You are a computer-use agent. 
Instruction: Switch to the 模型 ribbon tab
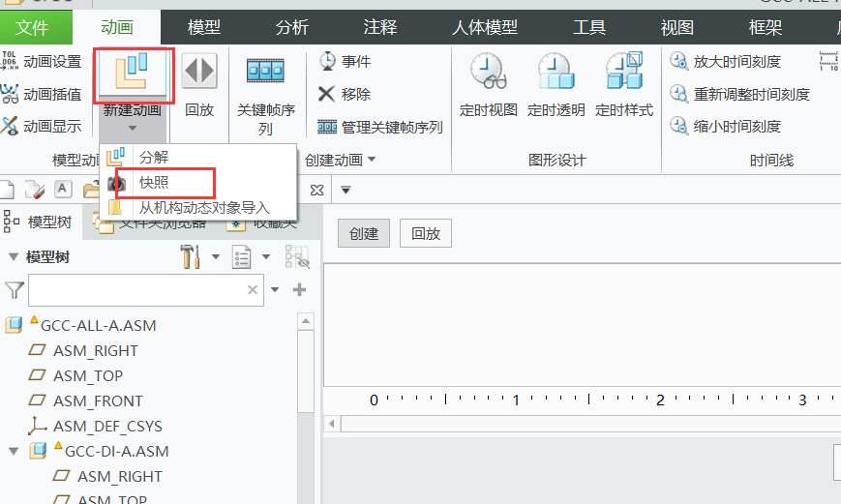tap(204, 27)
